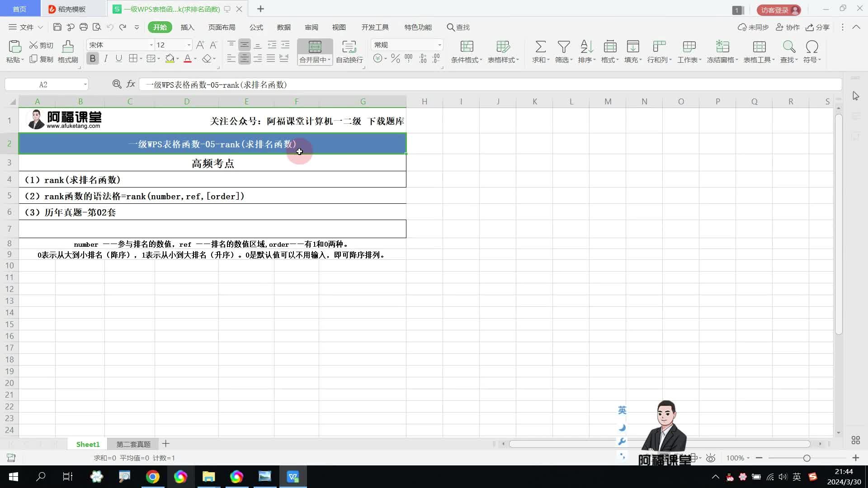The height and width of the screenshot is (488, 868).
Task: Click the Symbol (符号) omega icon
Action: [x=812, y=47]
